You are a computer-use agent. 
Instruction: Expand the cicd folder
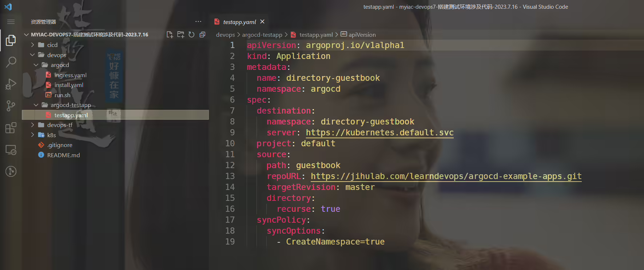(52, 45)
